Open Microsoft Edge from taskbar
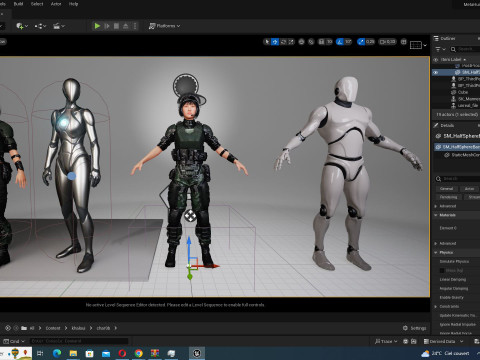The height and width of the screenshot is (360, 480). point(57,353)
